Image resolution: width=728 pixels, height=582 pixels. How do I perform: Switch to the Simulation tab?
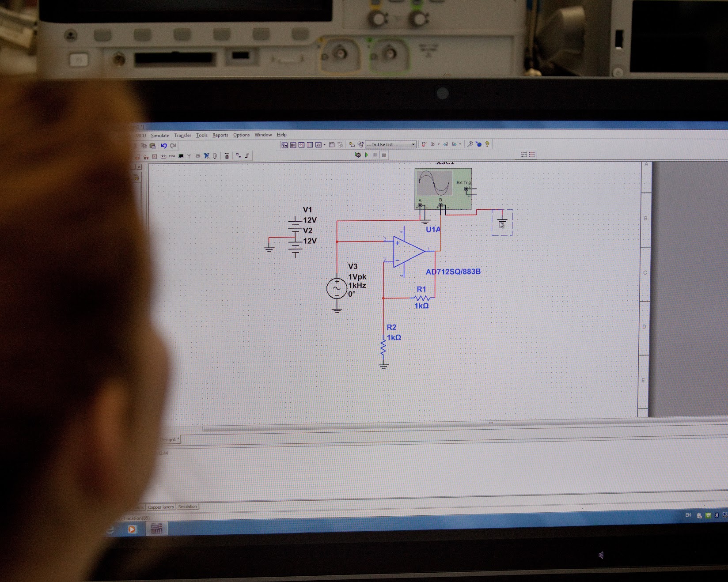click(x=187, y=506)
